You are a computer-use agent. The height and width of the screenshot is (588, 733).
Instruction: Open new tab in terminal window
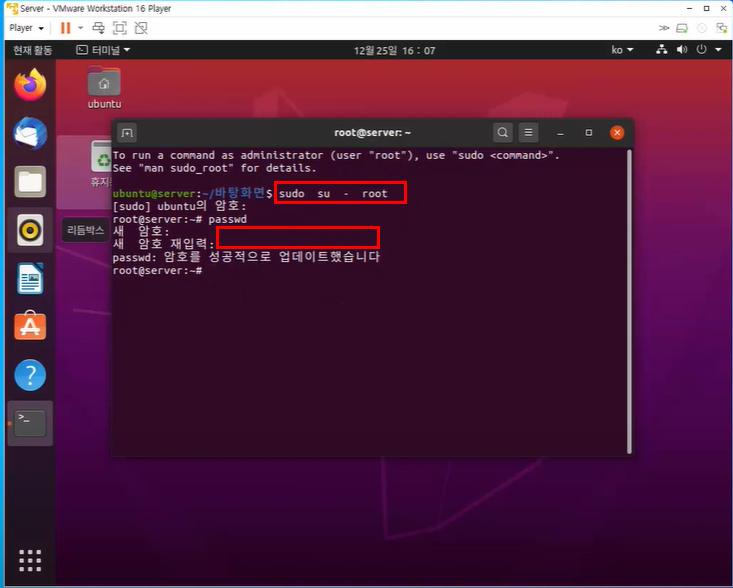[127, 133]
